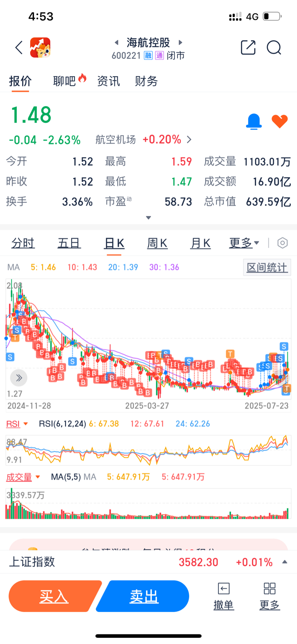297x644 pixels.
Task: Tap the volume bar chart
Action: 148,504
